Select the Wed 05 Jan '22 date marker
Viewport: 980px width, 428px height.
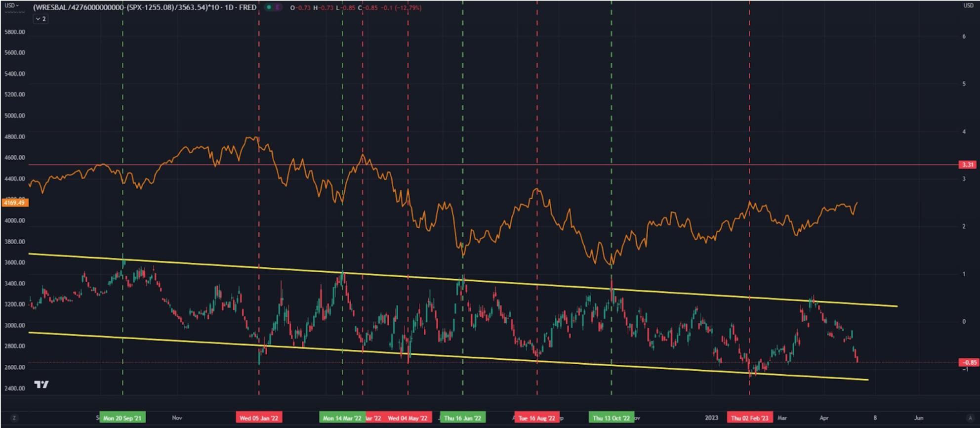(x=259, y=418)
